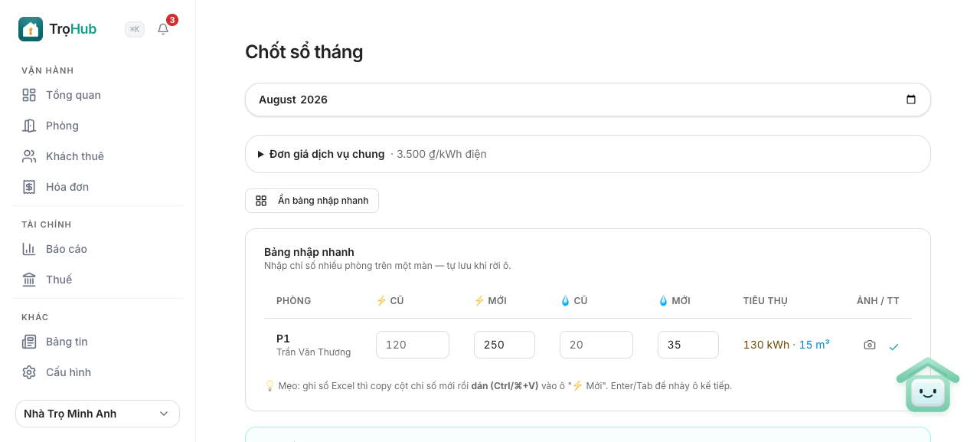This screenshot has height=442, width=980.
Task: Click the PHÒNG column header
Action: coord(294,301)
